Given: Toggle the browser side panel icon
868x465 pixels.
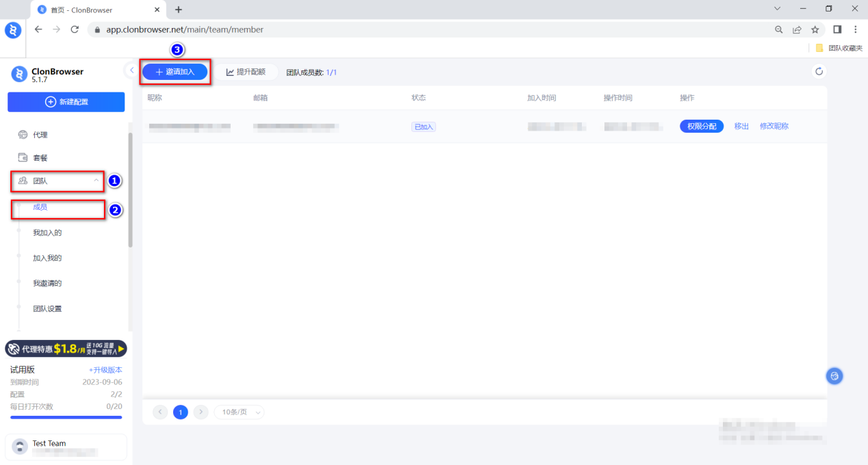Looking at the screenshot, I should point(837,29).
